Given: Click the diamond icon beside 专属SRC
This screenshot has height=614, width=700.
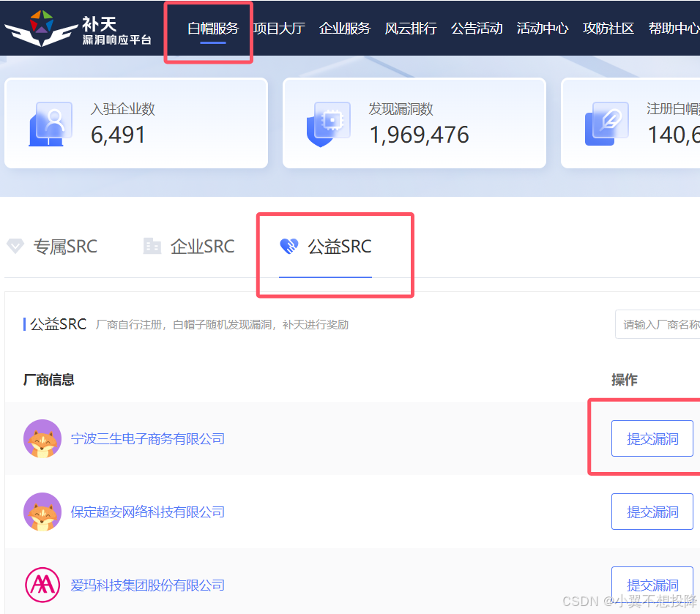Looking at the screenshot, I should (x=15, y=246).
